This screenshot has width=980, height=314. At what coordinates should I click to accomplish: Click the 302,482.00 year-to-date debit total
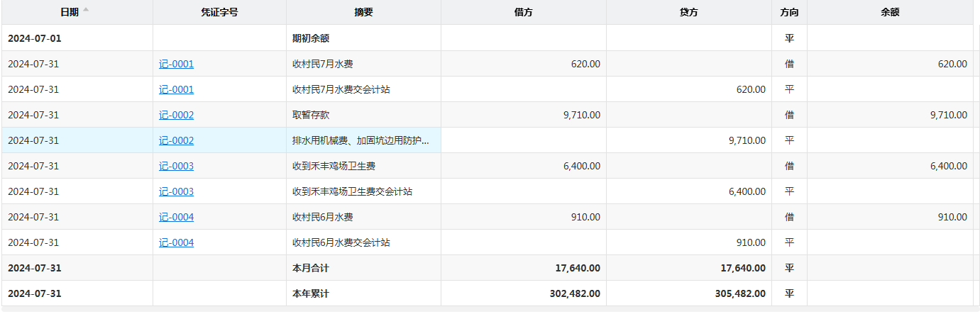pyautogui.click(x=575, y=293)
